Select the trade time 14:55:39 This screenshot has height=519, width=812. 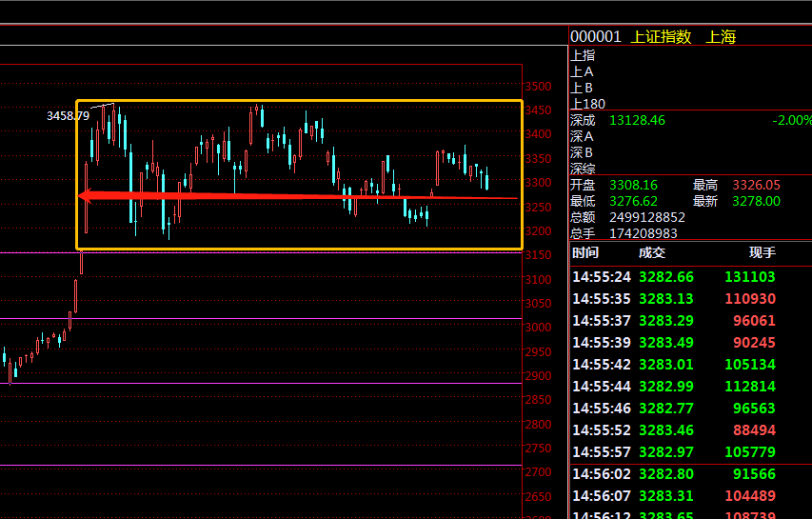602,343
